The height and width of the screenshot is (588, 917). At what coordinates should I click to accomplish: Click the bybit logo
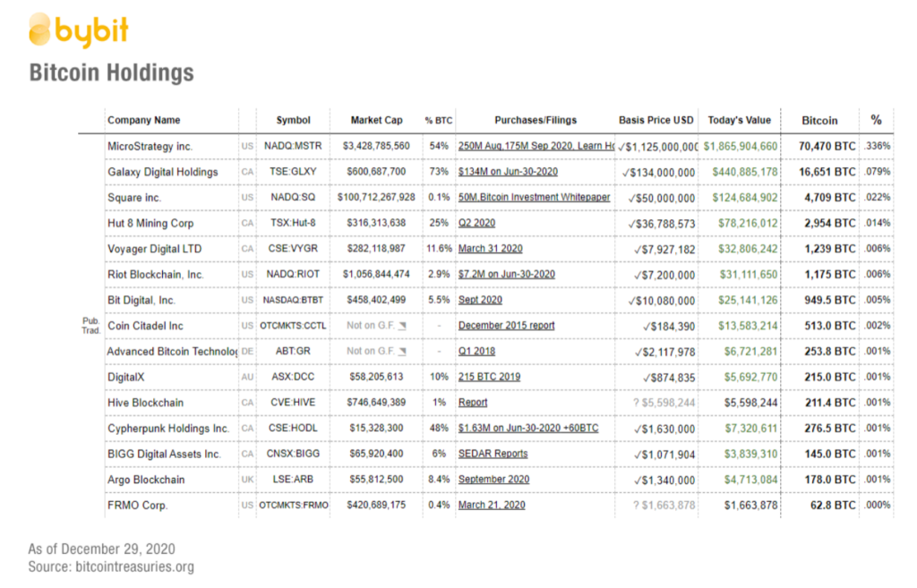(x=79, y=30)
